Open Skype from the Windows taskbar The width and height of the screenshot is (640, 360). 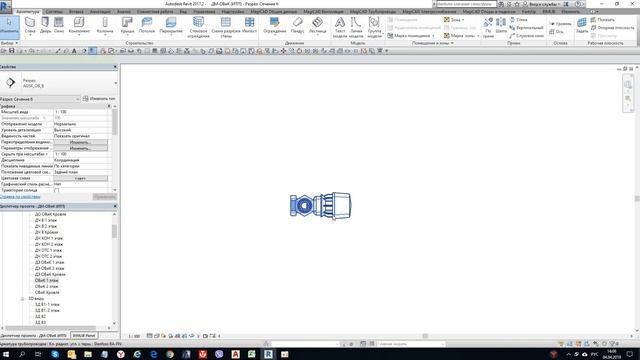coord(55,354)
